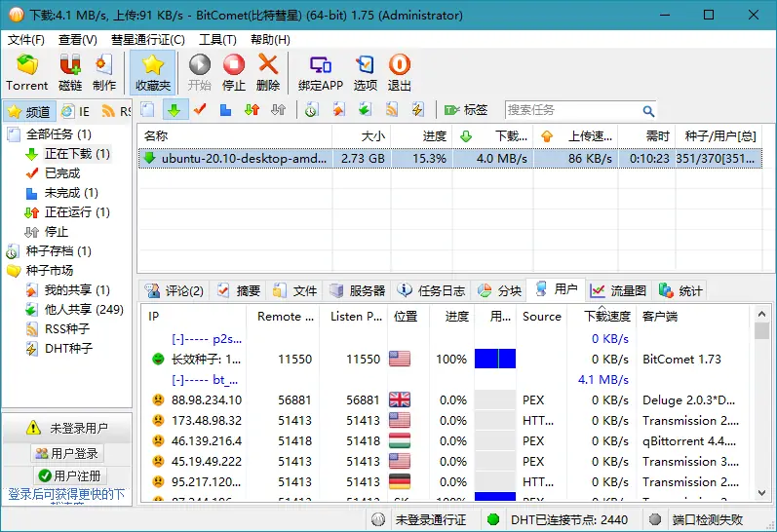This screenshot has width=777, height=532.
Task: Click the peer list scrollbar down arrow
Action: point(762,493)
